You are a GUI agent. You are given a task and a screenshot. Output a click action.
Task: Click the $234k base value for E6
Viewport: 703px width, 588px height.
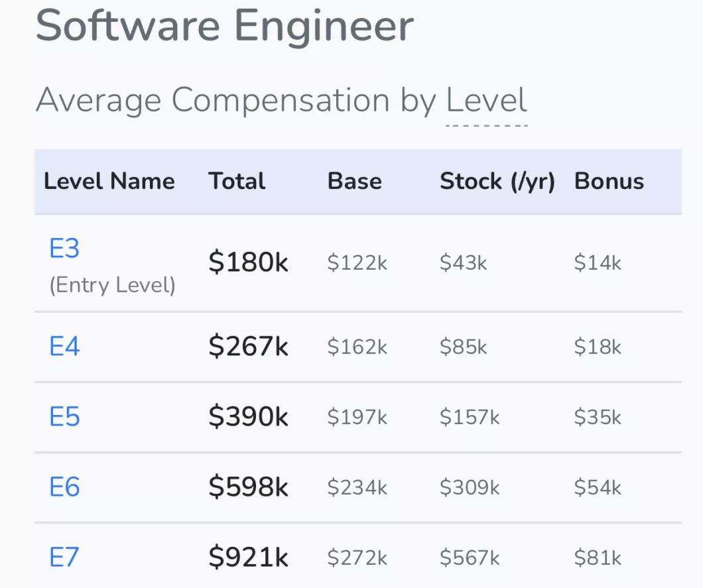coord(357,488)
